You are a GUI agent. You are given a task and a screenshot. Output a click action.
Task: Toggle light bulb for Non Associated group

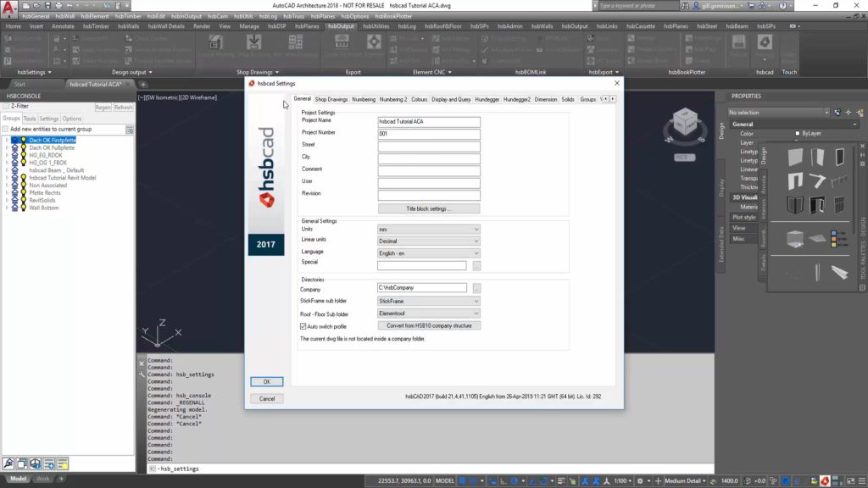[x=24, y=186]
